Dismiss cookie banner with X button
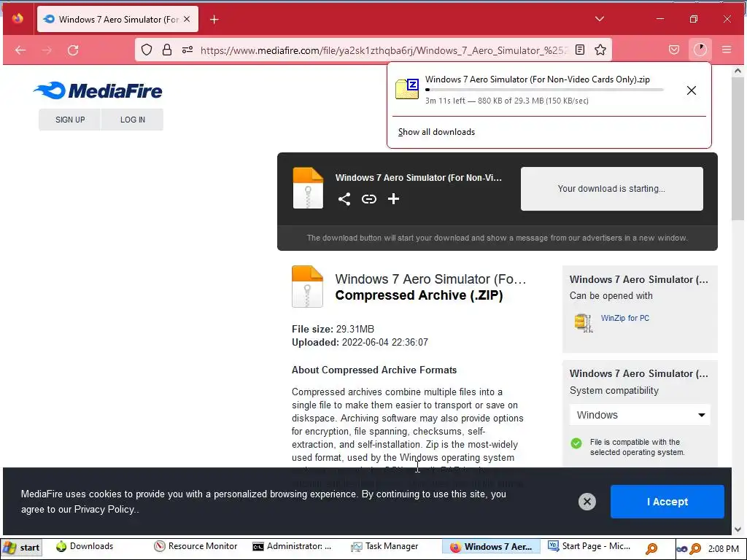This screenshot has height=560, width=747. (x=587, y=502)
